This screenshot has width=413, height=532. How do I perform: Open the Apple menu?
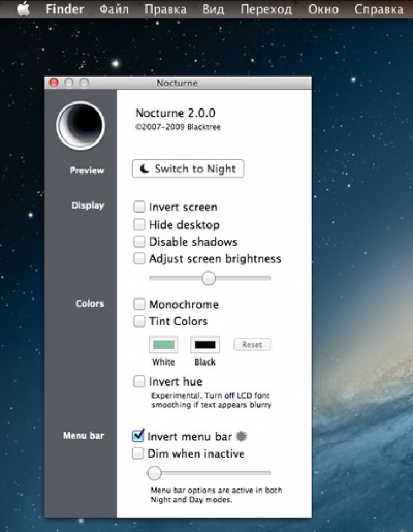click(23, 9)
